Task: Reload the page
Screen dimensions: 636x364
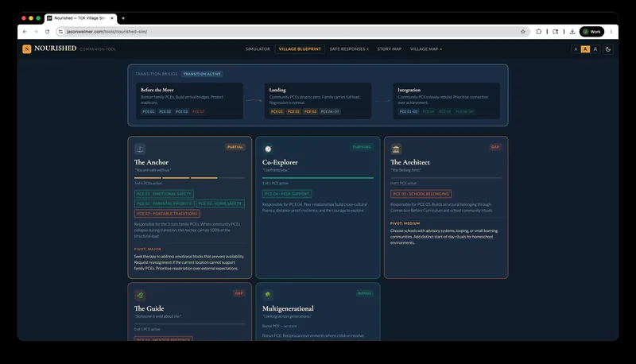Action: click(47, 32)
